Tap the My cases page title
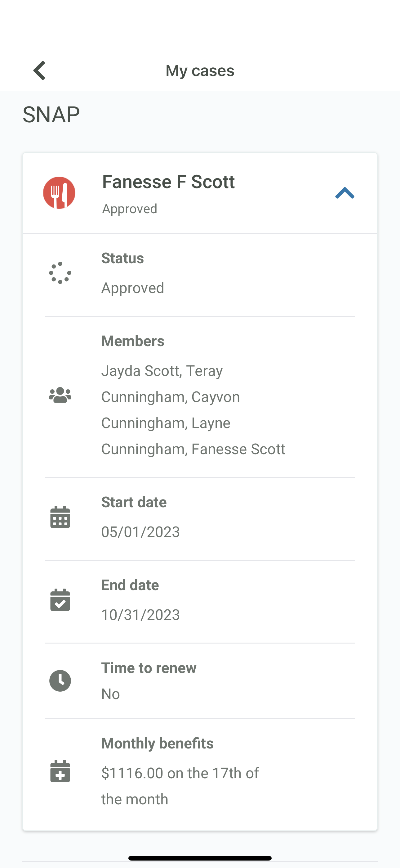The image size is (400, 868). [200, 70]
